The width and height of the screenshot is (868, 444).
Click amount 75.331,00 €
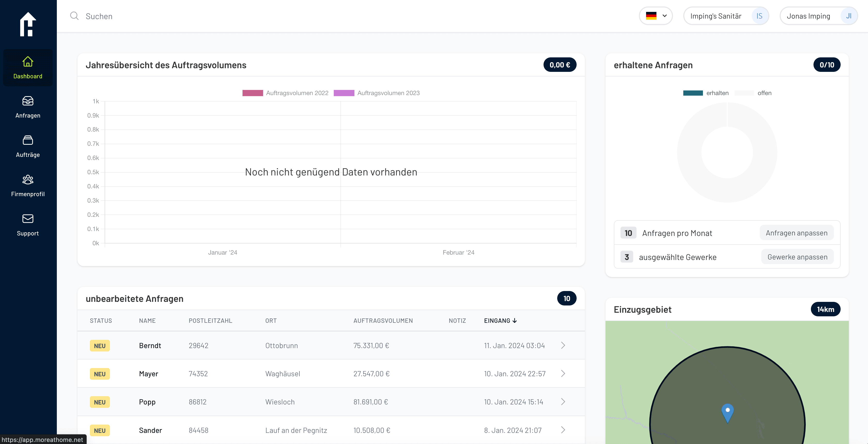coord(371,346)
